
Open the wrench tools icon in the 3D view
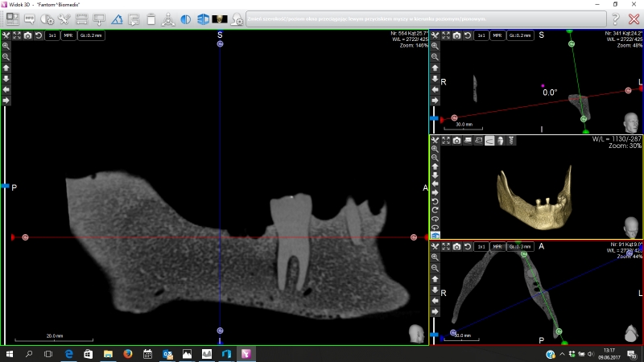point(435,141)
